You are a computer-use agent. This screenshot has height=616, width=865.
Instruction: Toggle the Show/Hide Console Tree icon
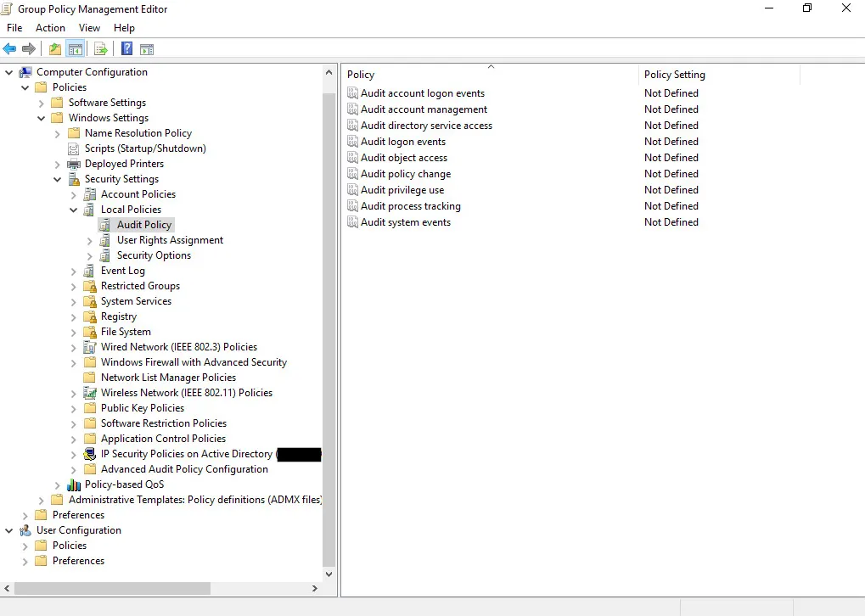(76, 48)
